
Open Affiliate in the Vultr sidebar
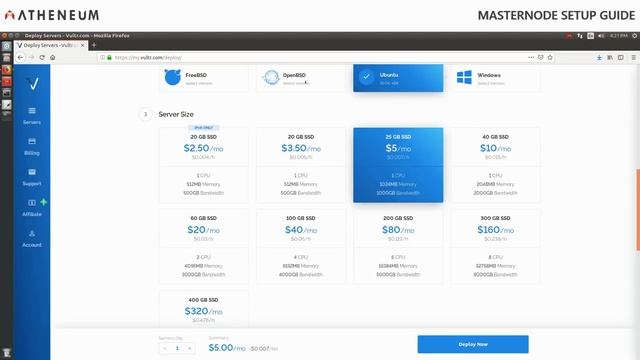pos(32,208)
